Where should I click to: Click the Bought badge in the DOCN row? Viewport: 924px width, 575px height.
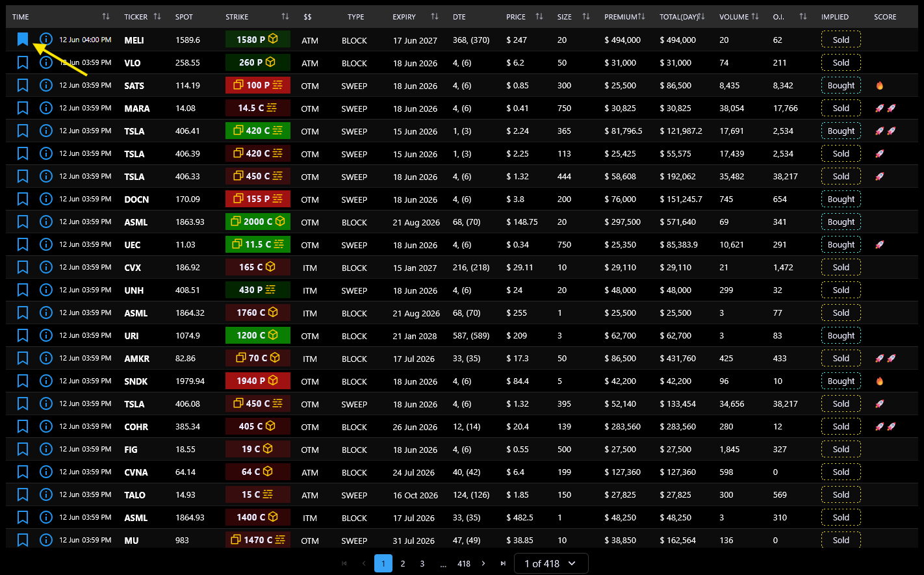(x=841, y=199)
